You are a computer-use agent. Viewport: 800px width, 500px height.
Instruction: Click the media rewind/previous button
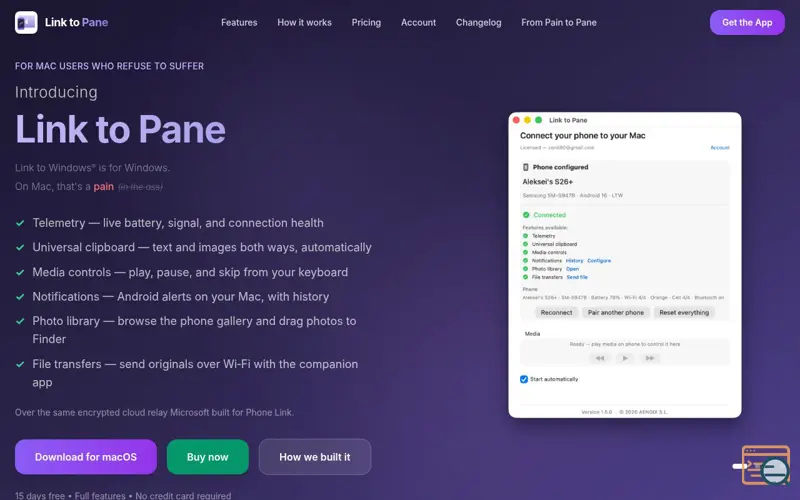(x=600, y=358)
